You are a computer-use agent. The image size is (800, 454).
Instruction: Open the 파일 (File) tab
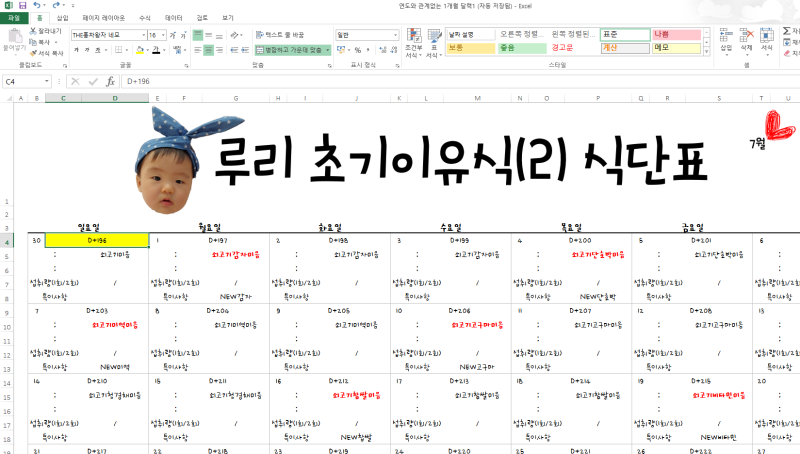point(14,18)
